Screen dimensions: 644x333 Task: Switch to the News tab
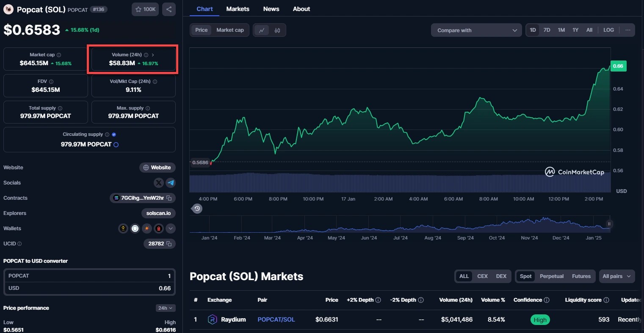click(271, 9)
